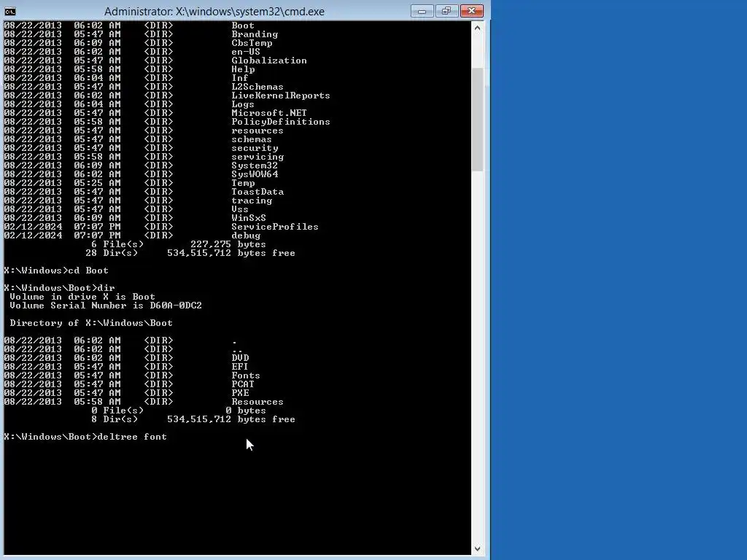Click the 'System32' directory entry
747x560 pixels.
click(x=255, y=166)
